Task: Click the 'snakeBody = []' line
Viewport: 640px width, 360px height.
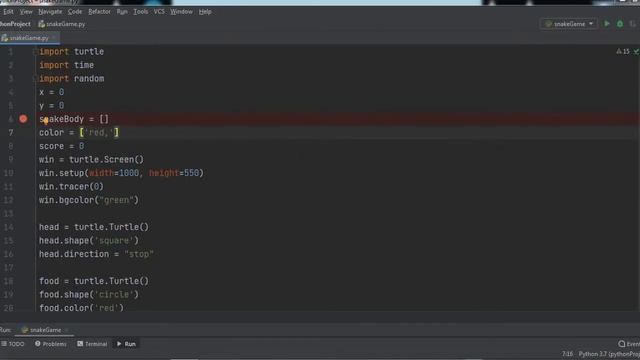Action: coord(74,119)
